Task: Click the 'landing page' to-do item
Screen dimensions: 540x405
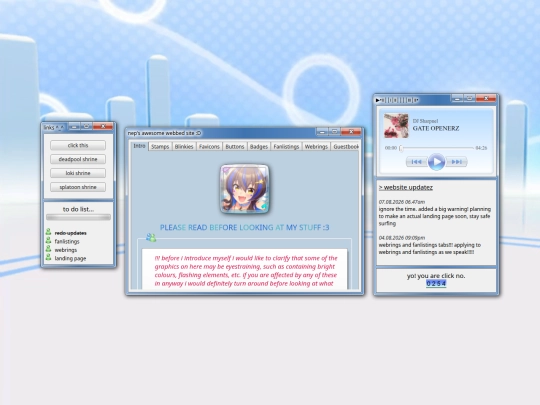Action: point(70,258)
